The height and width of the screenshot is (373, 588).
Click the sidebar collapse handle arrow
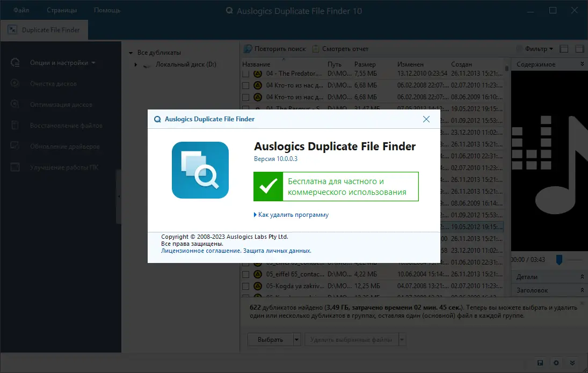tap(119, 196)
